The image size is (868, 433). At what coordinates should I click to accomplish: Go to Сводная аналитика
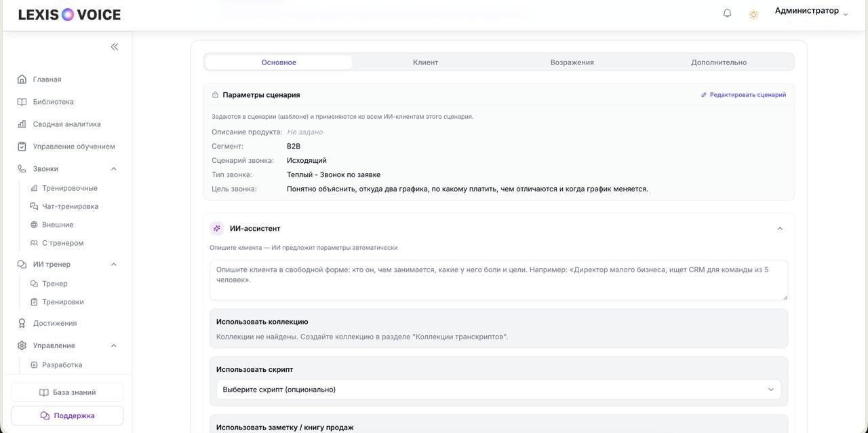67,124
